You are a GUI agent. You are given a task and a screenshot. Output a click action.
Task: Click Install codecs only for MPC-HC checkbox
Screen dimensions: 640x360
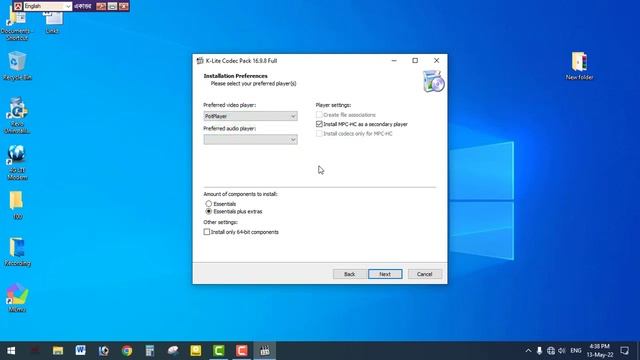319,133
